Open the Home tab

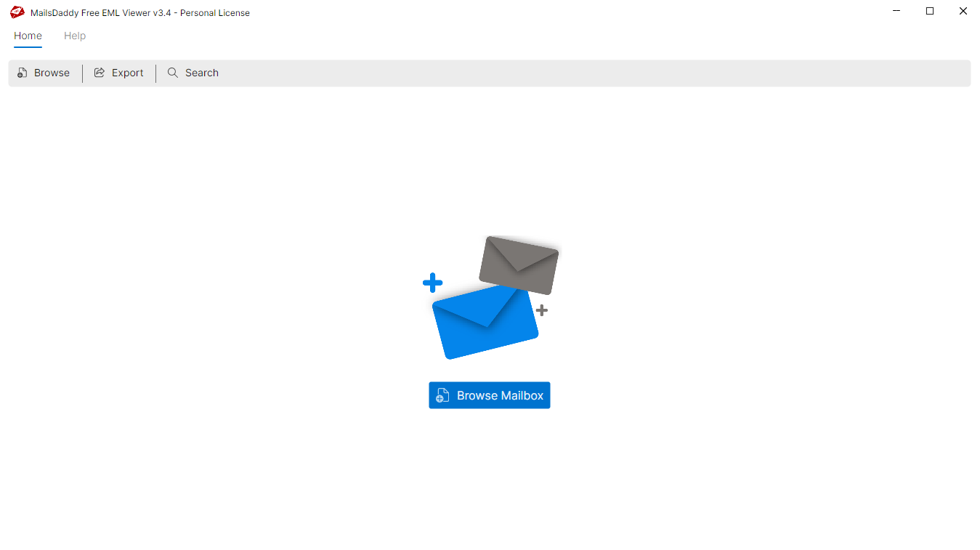coord(28,36)
